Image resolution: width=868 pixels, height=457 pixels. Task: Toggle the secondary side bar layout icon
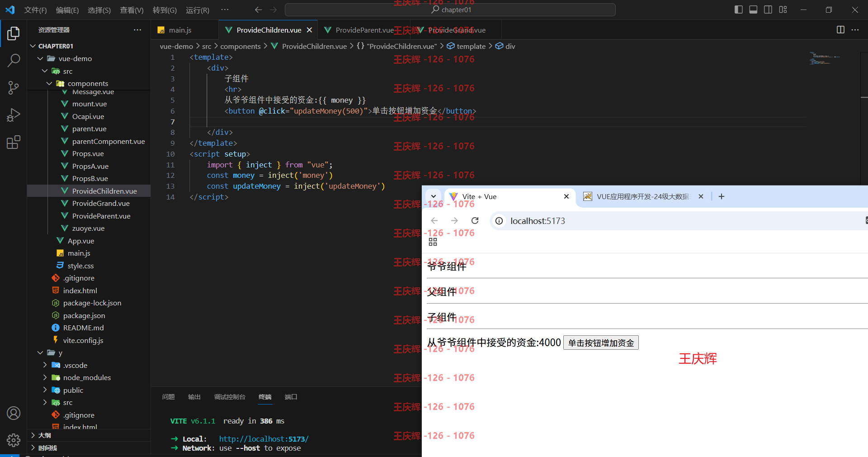pos(768,10)
